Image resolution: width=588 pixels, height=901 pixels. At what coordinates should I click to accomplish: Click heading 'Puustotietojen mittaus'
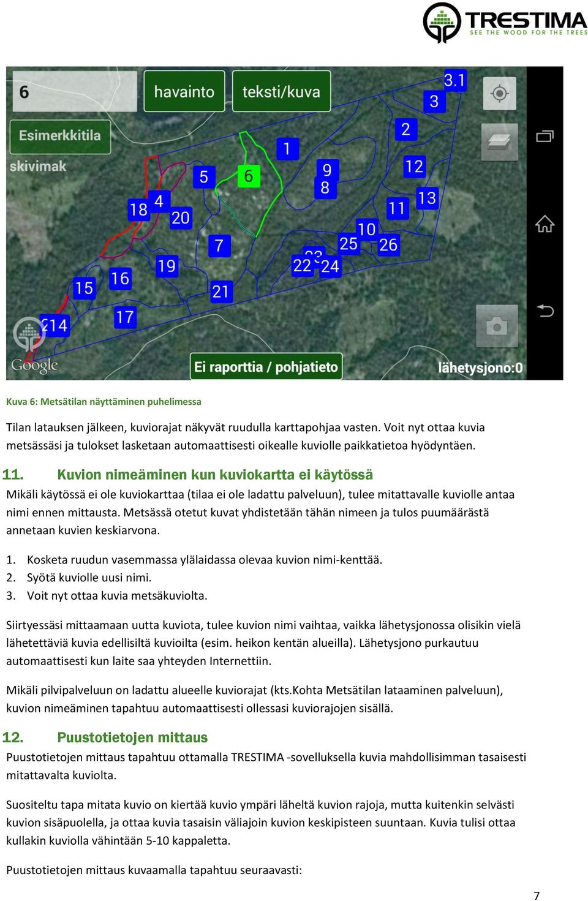tap(132, 737)
